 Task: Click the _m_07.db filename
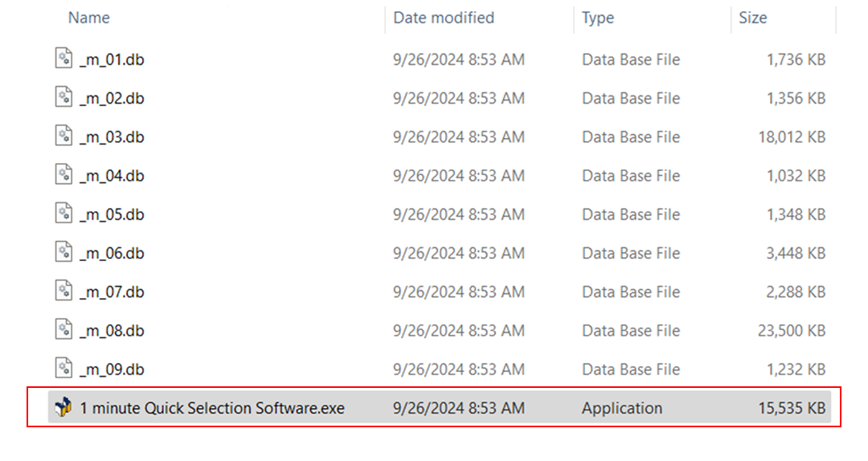click(x=113, y=292)
